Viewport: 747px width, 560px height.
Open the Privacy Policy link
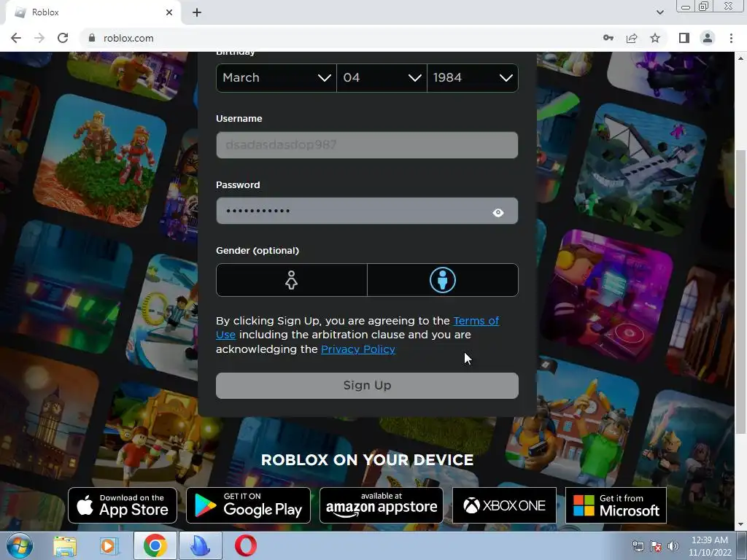[x=357, y=349]
